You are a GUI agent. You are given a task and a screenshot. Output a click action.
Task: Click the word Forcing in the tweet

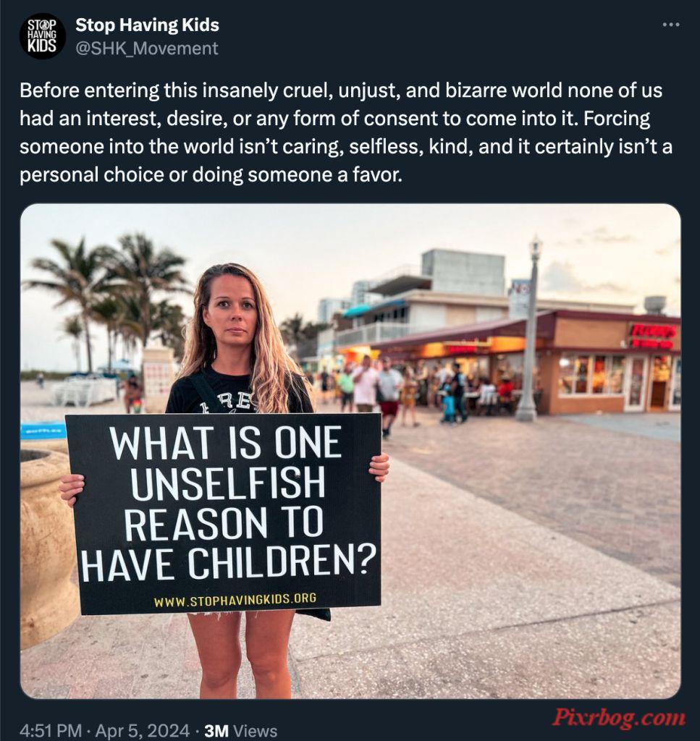(x=617, y=118)
